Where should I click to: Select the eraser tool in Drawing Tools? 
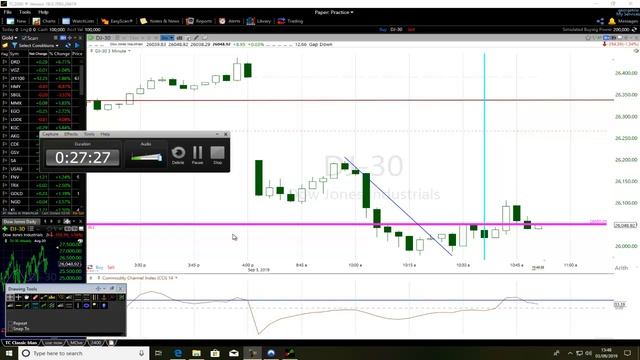pyautogui.click(x=35, y=298)
